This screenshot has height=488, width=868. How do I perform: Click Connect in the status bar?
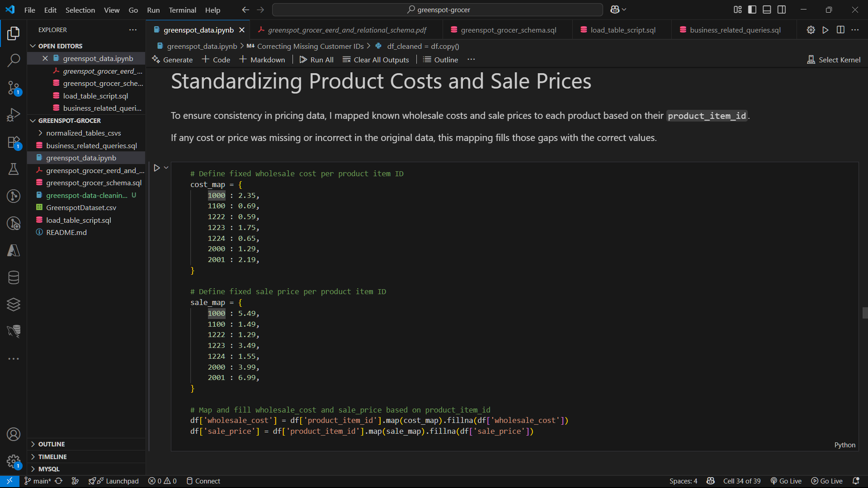point(203,481)
